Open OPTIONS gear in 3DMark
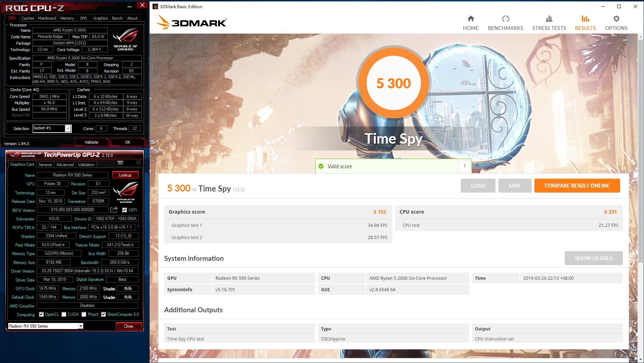 616,23
